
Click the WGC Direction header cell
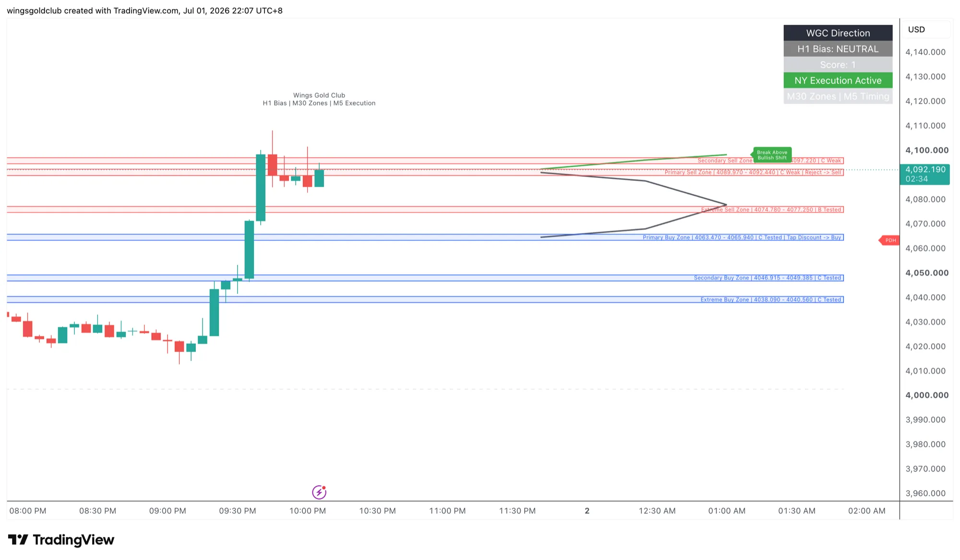tap(838, 33)
